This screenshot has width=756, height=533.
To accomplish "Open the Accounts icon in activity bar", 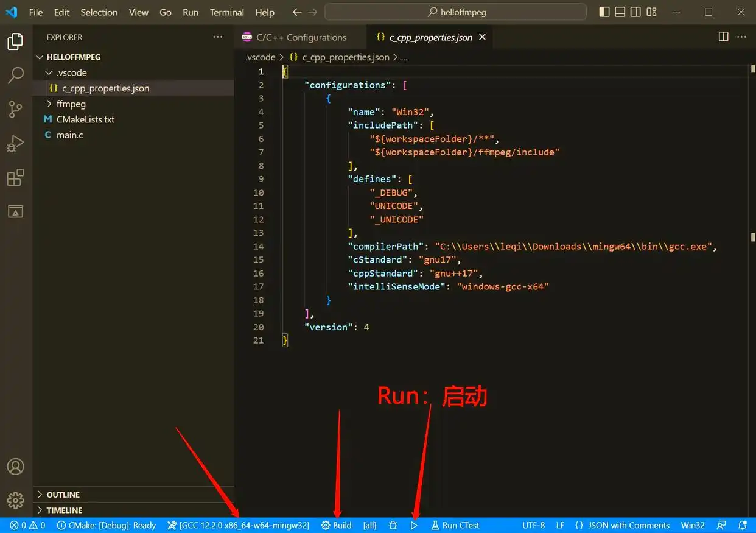I will (15, 467).
